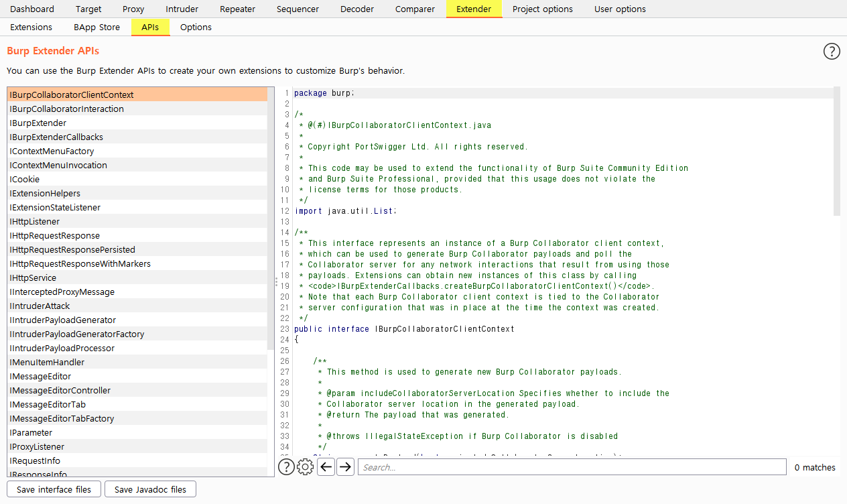Image resolution: width=847 pixels, height=504 pixels.
Task: Go to previous search match arrow
Action: tap(326, 467)
